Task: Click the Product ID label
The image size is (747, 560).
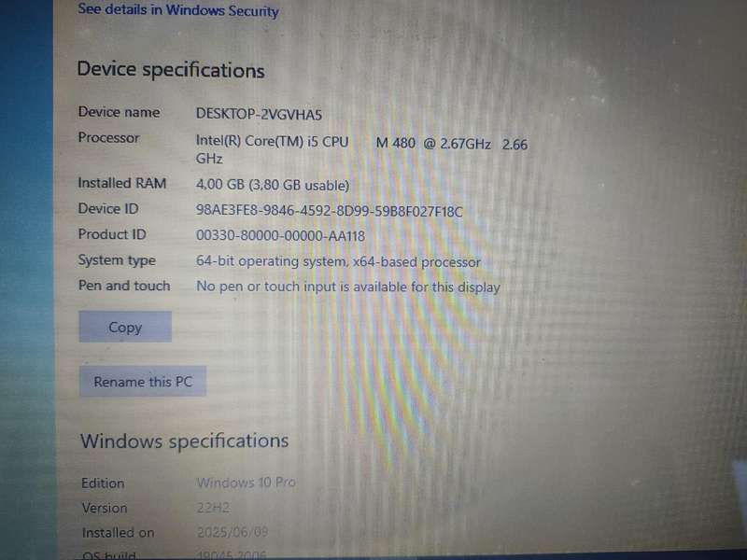Action: [x=112, y=234]
